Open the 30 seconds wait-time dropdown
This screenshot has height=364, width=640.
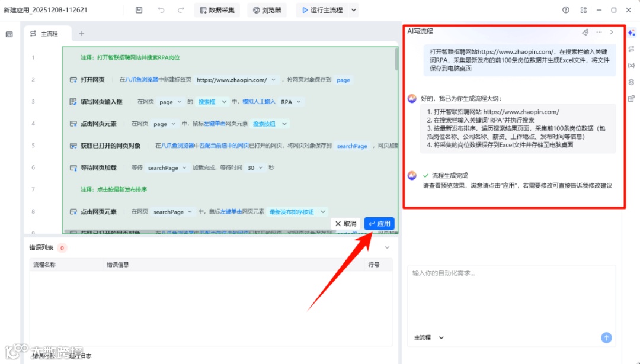pos(260,167)
